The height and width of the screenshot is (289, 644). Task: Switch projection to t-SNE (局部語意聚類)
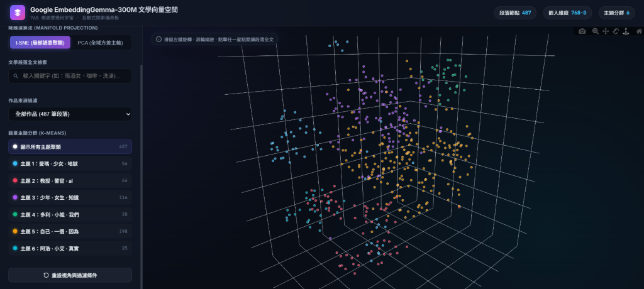click(40, 43)
